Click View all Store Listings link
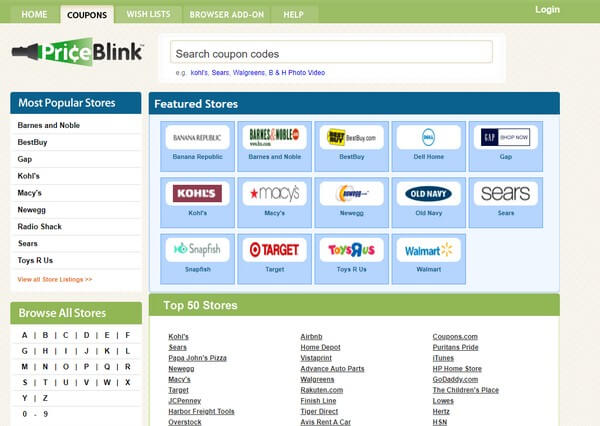The image size is (600, 426). click(55, 279)
